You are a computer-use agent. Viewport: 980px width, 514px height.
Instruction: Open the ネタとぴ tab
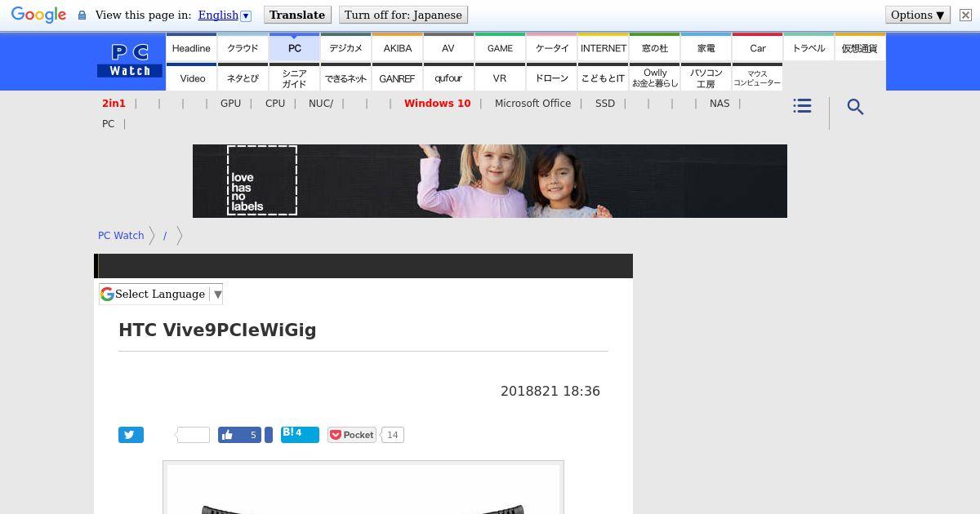[243, 78]
